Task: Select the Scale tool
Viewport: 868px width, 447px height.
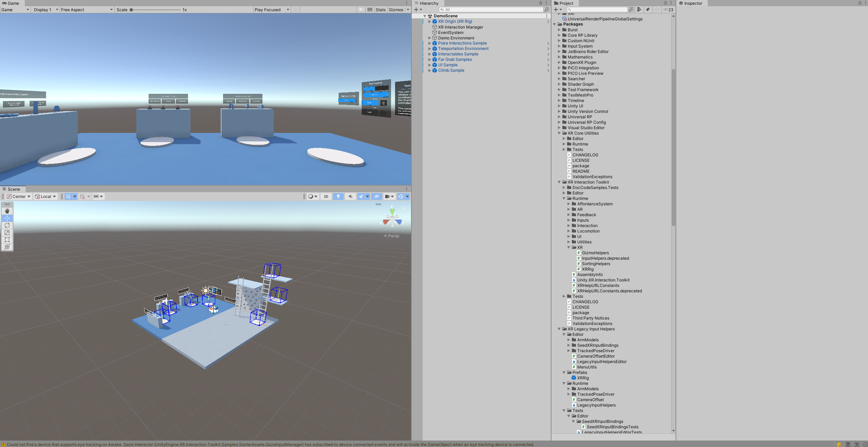Action: (x=7, y=233)
